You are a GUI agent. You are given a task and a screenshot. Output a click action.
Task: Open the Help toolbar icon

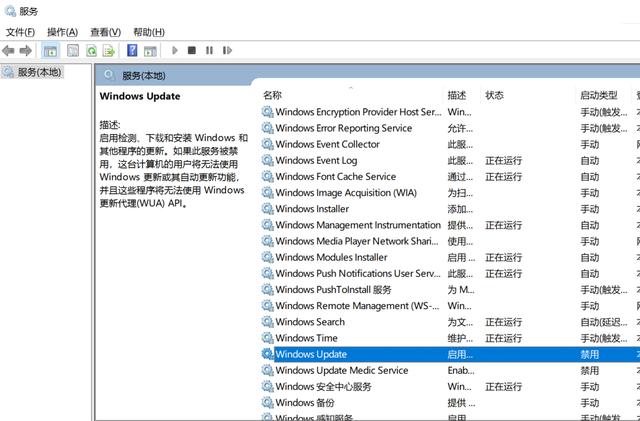tap(132, 51)
